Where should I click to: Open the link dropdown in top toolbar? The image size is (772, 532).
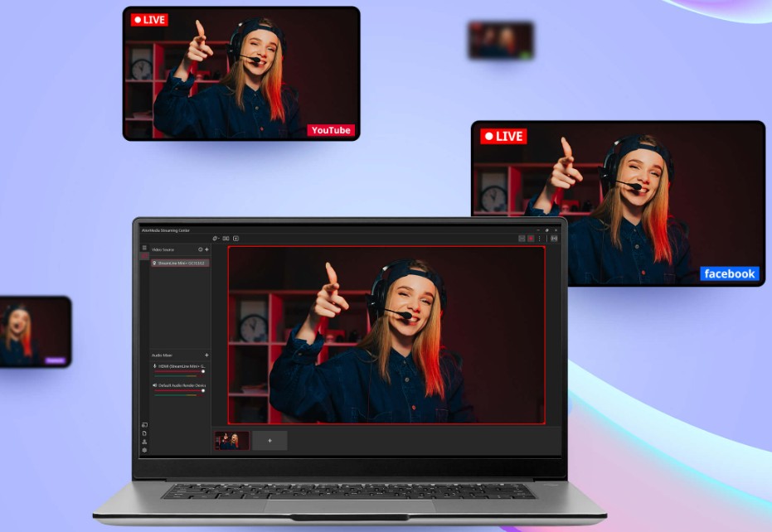tap(215, 239)
